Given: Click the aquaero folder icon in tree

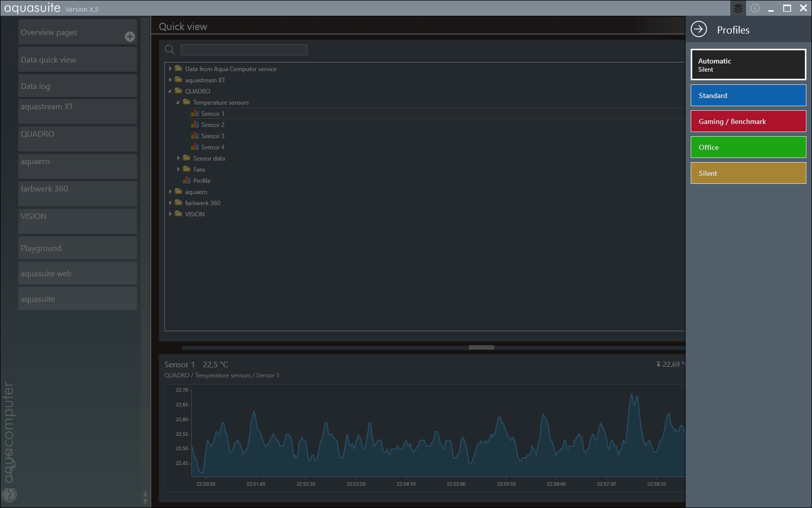Looking at the screenshot, I should [179, 192].
